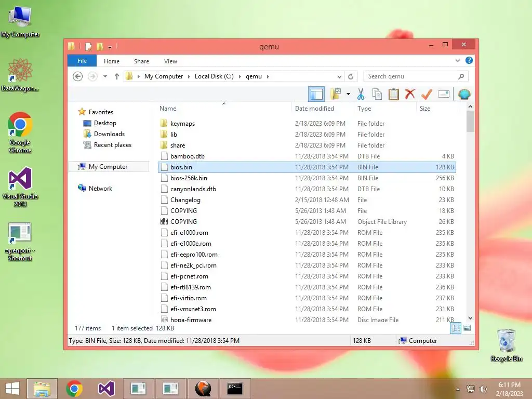Click the Up one level arrow
This screenshot has width=532, height=399.
(117, 76)
